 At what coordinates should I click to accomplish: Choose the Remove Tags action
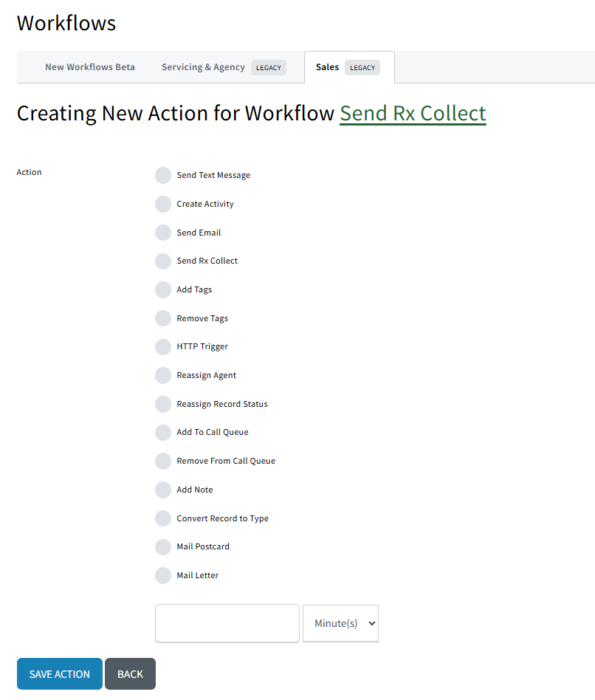[163, 318]
